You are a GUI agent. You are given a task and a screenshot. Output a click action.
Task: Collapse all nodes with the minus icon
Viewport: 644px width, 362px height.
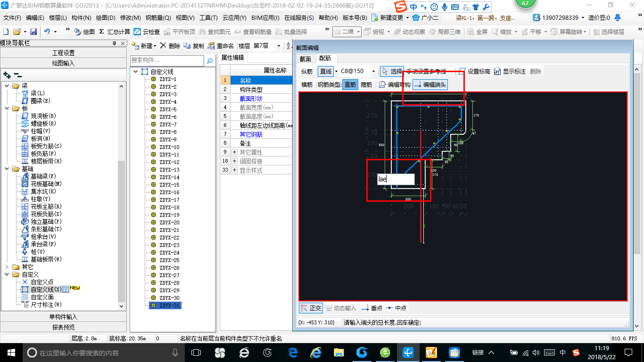pos(18,75)
